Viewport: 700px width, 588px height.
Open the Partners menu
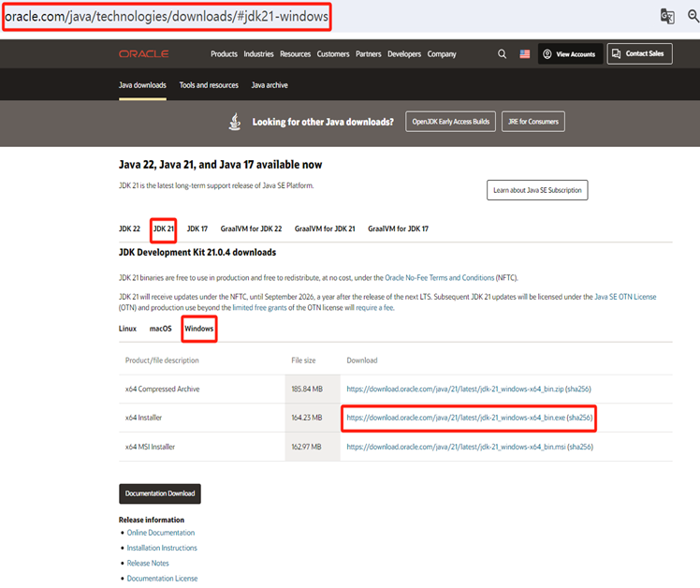pos(369,54)
